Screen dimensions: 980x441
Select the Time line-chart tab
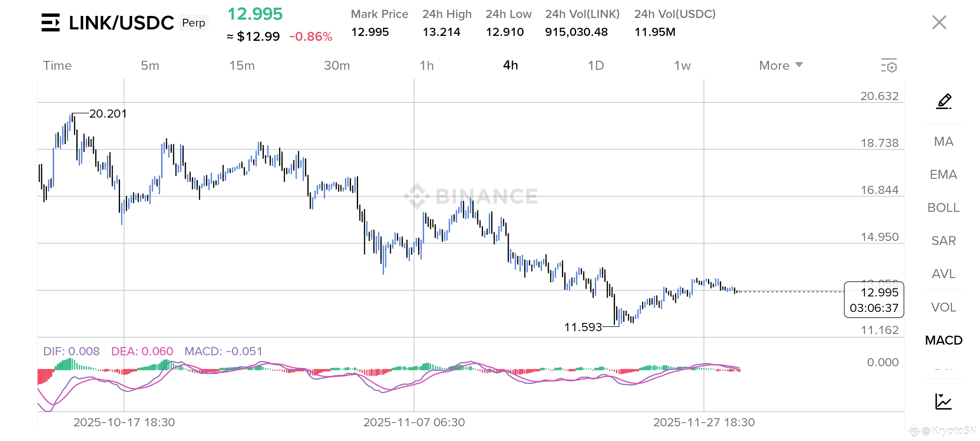click(x=58, y=65)
